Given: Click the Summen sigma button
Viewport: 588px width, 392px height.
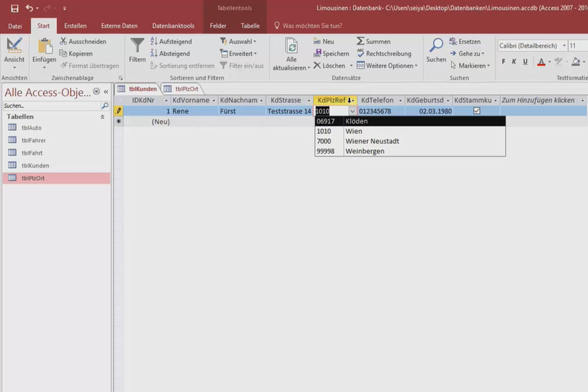Looking at the screenshot, I should [x=373, y=42].
